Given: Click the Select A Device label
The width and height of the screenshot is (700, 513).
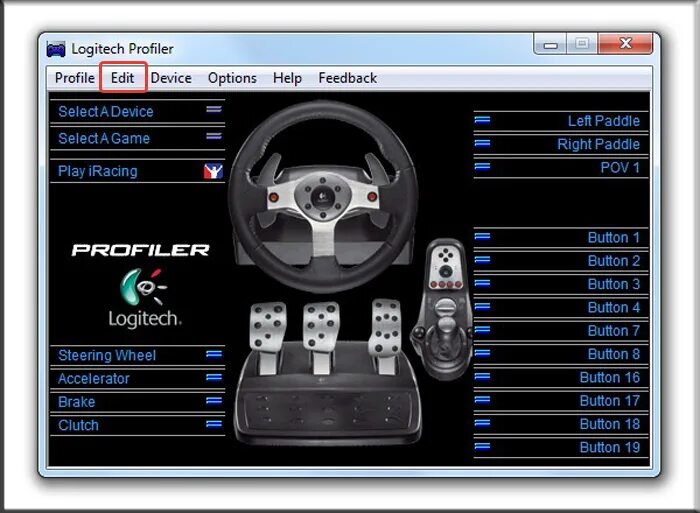Looking at the screenshot, I should point(106,111).
